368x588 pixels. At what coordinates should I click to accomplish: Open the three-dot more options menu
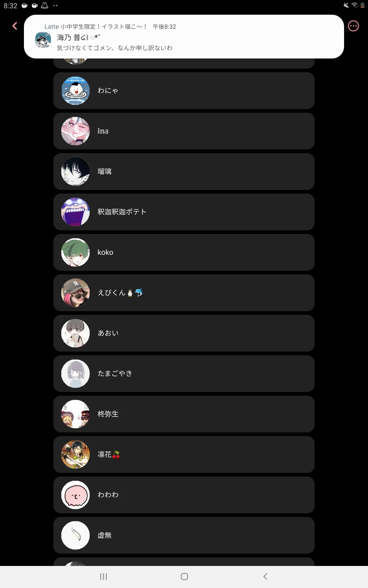[353, 26]
